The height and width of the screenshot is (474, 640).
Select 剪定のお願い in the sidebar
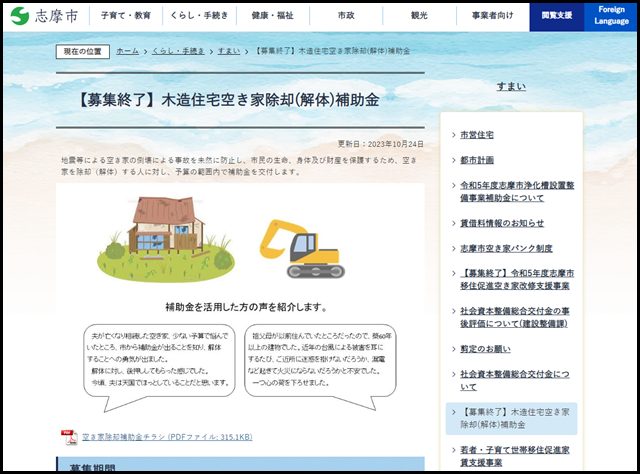[485, 349]
